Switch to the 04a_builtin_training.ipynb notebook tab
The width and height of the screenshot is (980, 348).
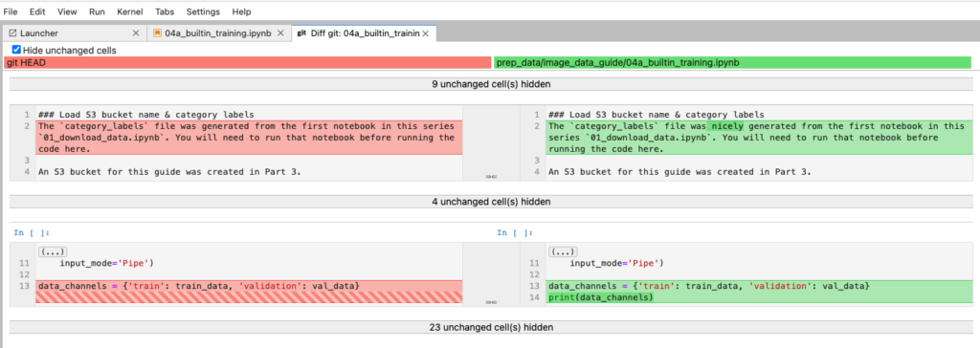[x=218, y=33]
